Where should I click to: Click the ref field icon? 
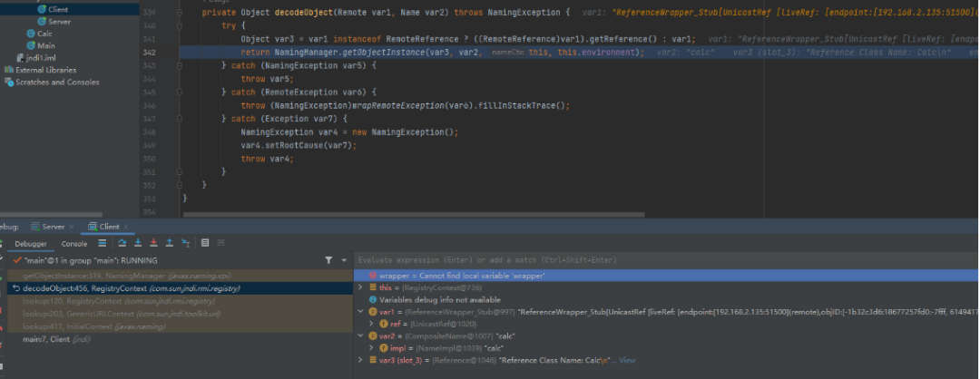(384, 324)
